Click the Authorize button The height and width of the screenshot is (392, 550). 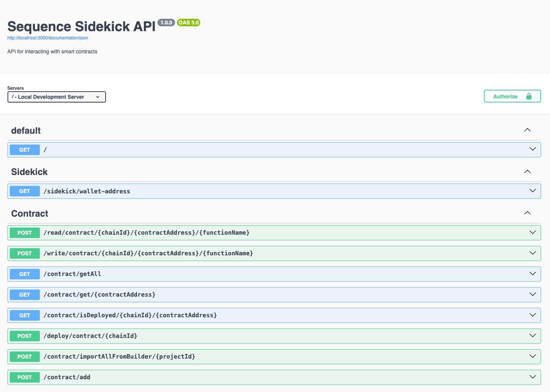[x=512, y=96]
